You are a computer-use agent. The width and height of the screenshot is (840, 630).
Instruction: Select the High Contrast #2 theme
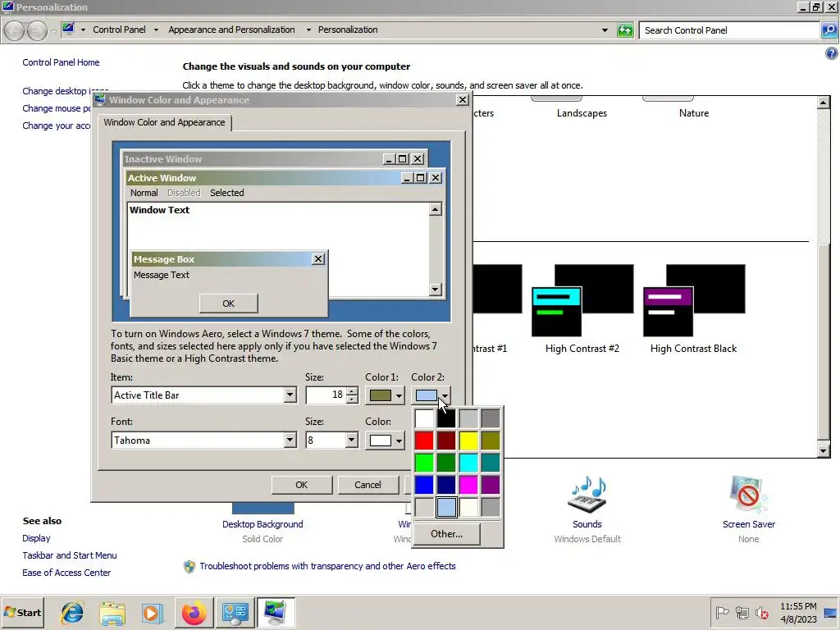click(x=582, y=309)
